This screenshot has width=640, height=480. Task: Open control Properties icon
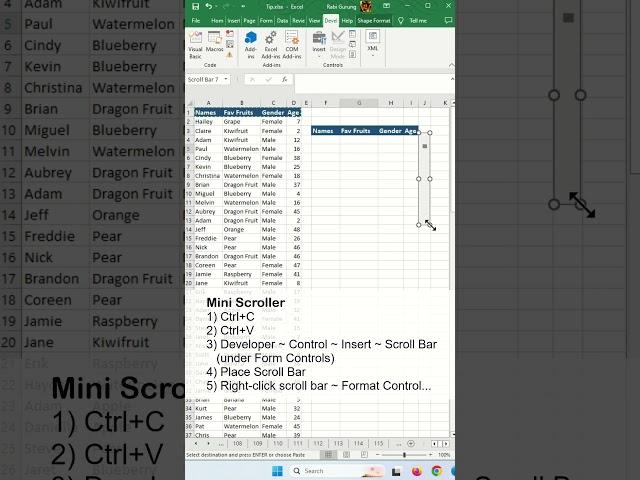353,34
